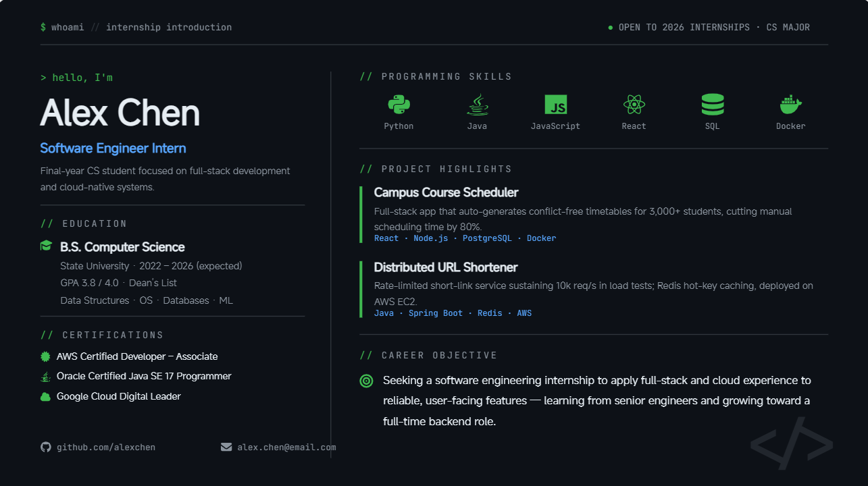Viewport: 868px width, 486px height.
Task: Click the 'CS MAJOR' header text
Action: click(x=788, y=28)
